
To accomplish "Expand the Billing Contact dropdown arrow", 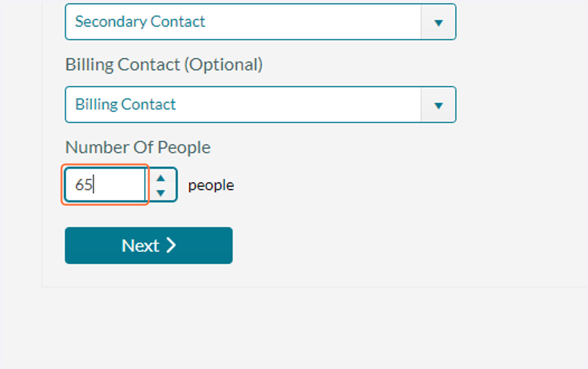I will pos(439,105).
